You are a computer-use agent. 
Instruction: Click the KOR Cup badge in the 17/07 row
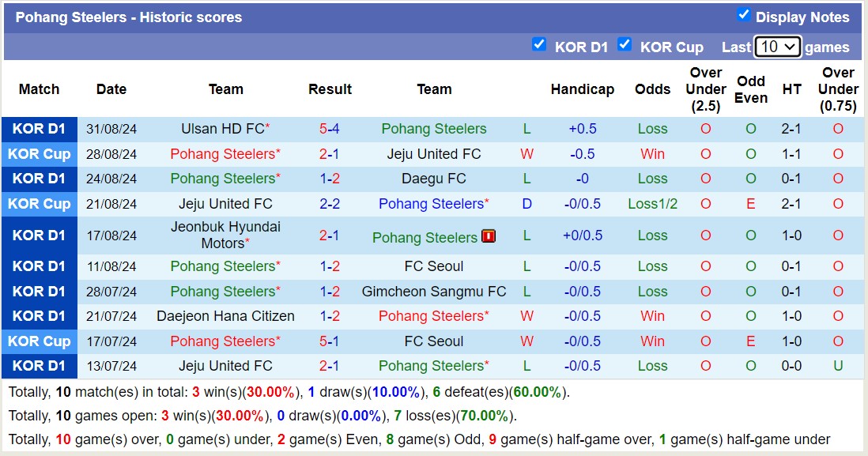click(x=39, y=341)
